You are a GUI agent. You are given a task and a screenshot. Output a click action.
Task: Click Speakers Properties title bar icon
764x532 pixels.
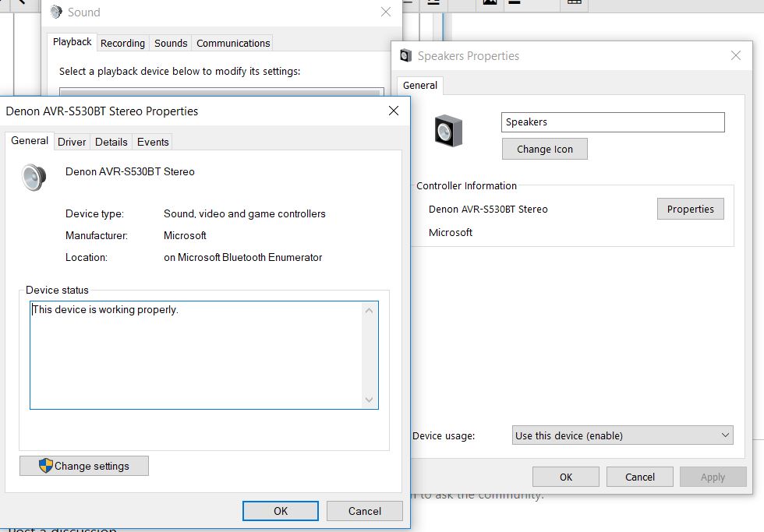tap(405, 55)
